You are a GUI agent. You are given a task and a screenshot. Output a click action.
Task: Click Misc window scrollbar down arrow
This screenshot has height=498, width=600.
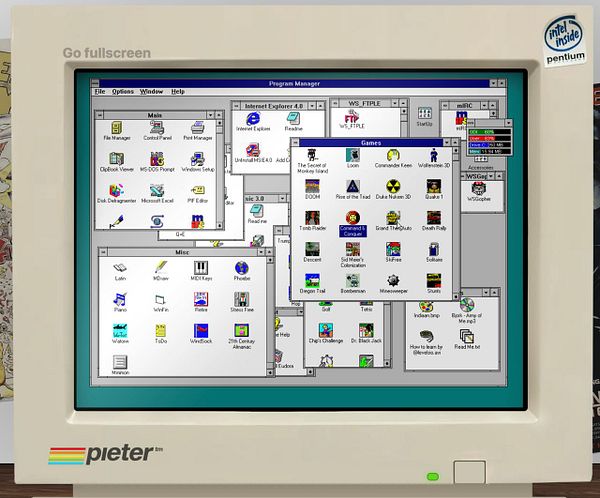click(x=270, y=372)
